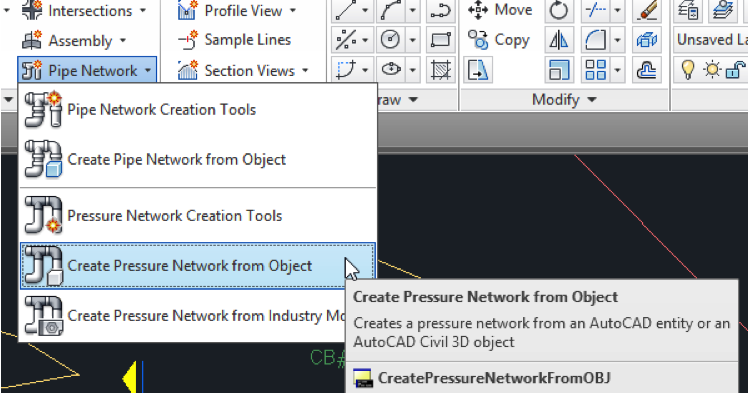The width and height of the screenshot is (749, 393).
Task: Open the Layer Properties icon
Action: click(688, 11)
